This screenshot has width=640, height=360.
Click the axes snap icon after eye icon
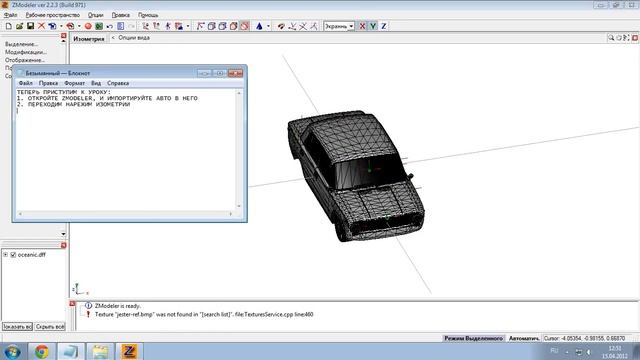point(292,26)
